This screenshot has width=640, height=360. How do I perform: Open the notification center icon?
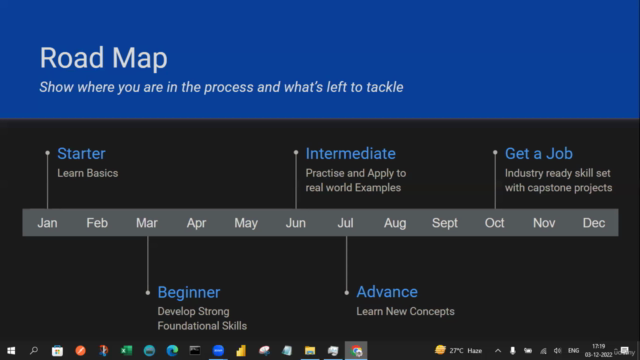pyautogui.click(x=624, y=351)
